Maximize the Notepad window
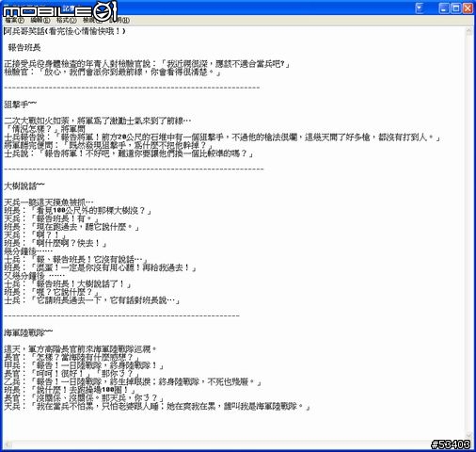The width and height of the screenshot is (476, 452). click(x=455, y=8)
